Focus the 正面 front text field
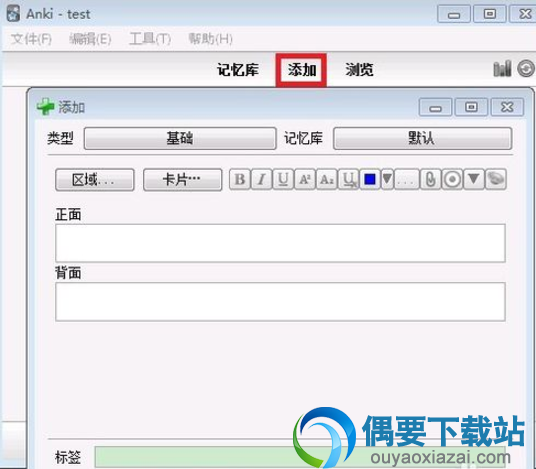536x469 pixels. click(x=280, y=243)
